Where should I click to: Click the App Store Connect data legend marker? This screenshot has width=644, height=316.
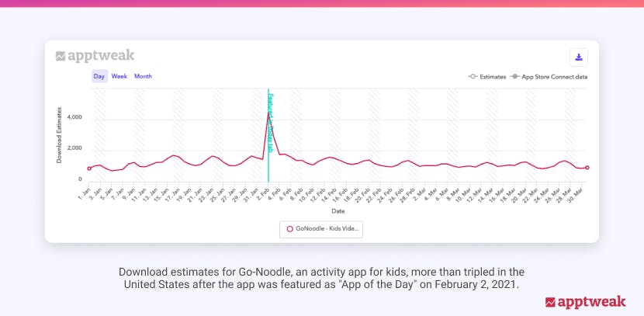(514, 77)
